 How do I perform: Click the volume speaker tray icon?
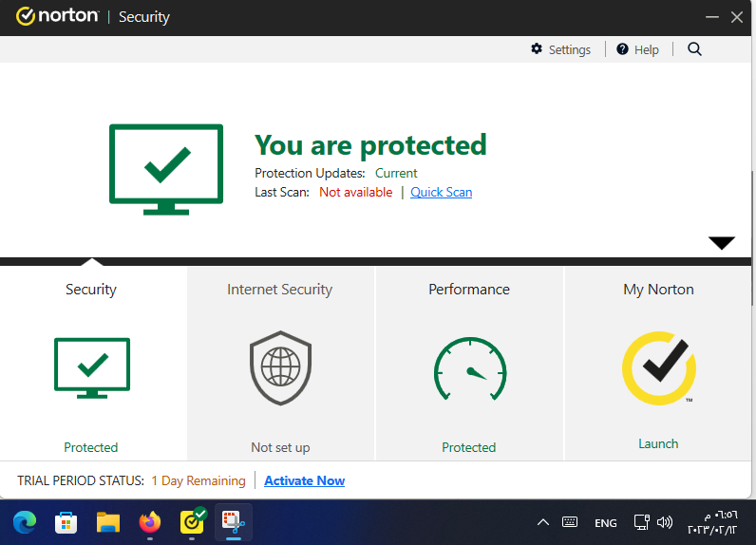point(665,522)
